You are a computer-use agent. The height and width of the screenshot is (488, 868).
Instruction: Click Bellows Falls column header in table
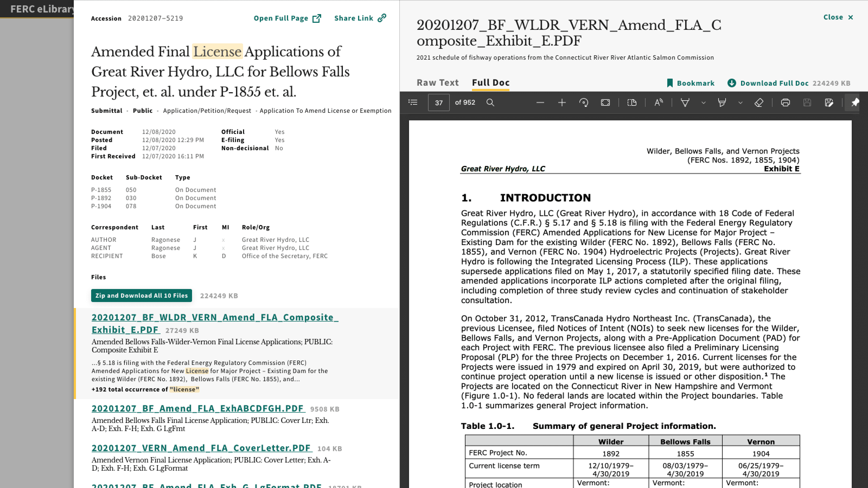click(x=685, y=442)
